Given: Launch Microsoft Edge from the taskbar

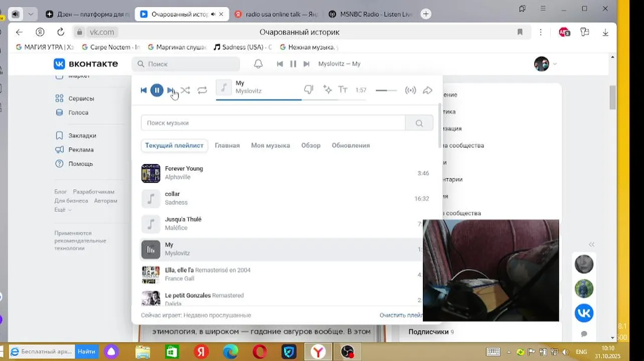Looking at the screenshot, I should pos(231,352).
